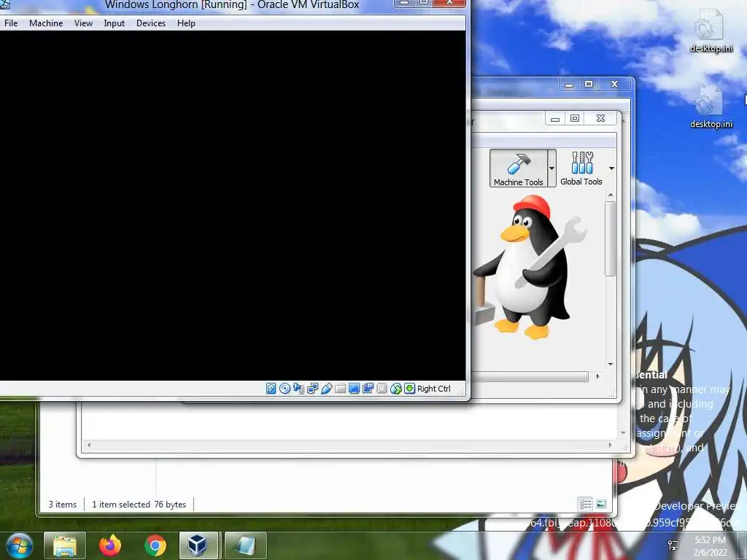
Task: Click the taskbar clock showing 5:52 PM
Action: 711,546
